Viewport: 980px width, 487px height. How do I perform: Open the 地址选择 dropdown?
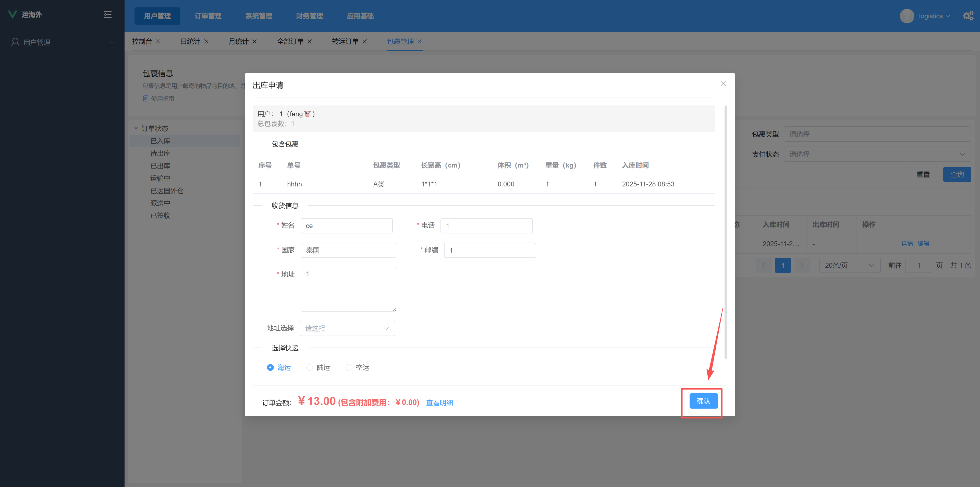point(347,328)
